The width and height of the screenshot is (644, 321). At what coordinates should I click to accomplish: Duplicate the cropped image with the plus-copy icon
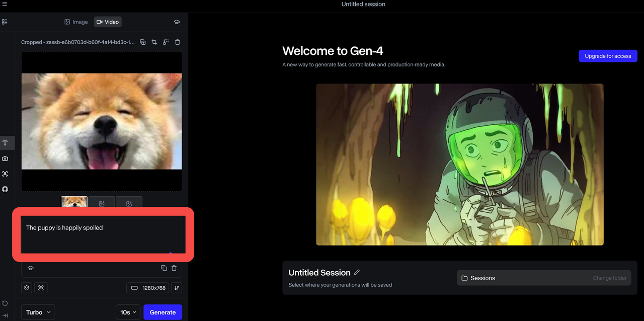tap(143, 42)
